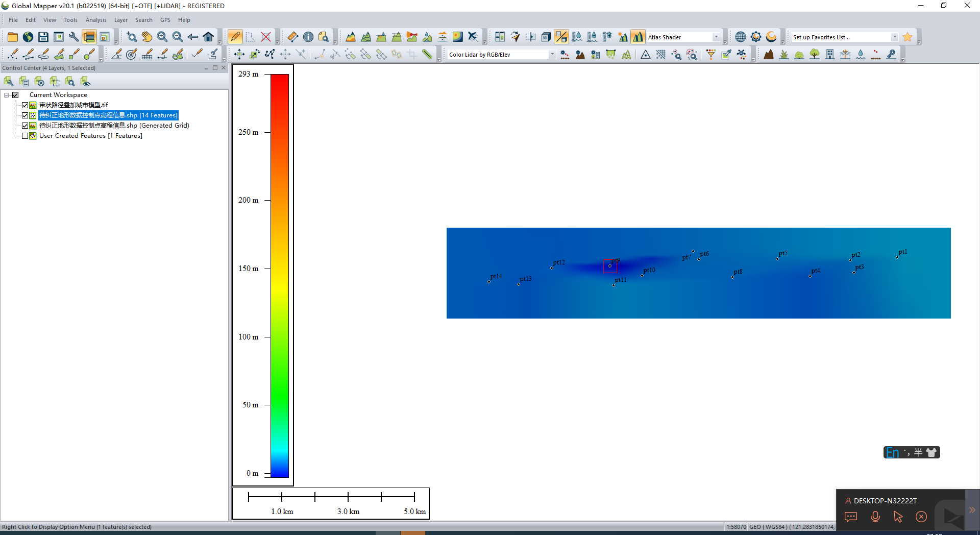
Task: Click the wireframe globe icon
Action: click(741, 37)
